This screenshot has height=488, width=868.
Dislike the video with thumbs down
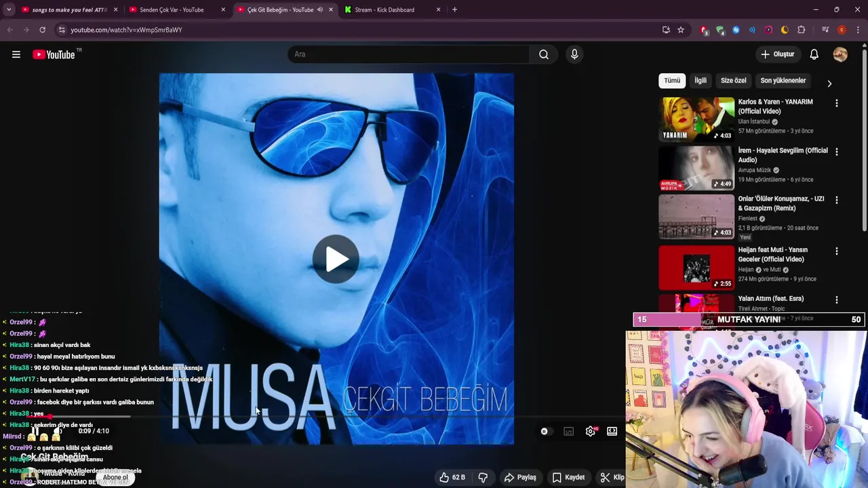[x=483, y=477]
